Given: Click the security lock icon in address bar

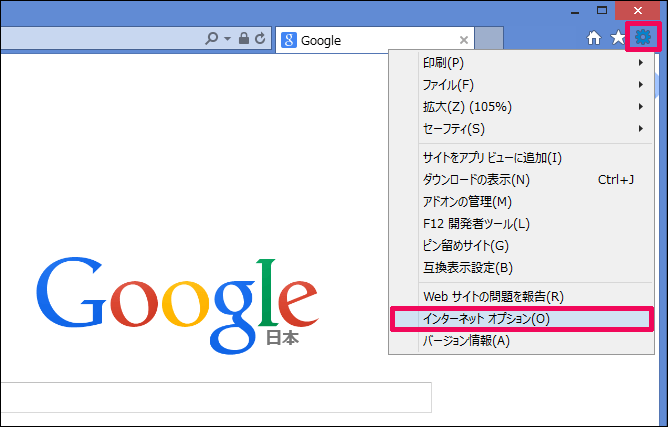Looking at the screenshot, I should coord(244,38).
